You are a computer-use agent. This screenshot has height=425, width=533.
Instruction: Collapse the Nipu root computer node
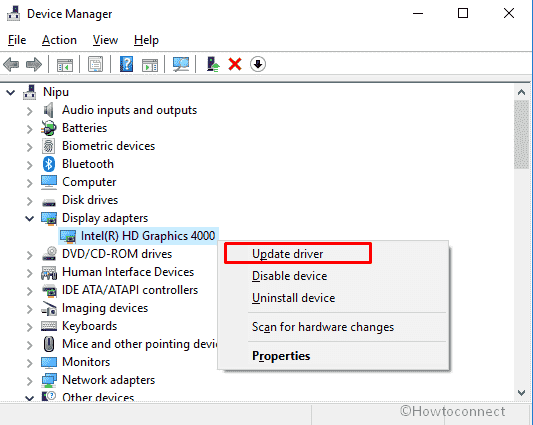pos(11,92)
